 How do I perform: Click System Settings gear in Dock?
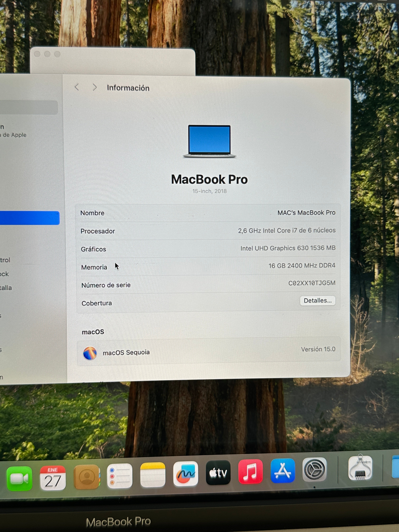(314, 469)
